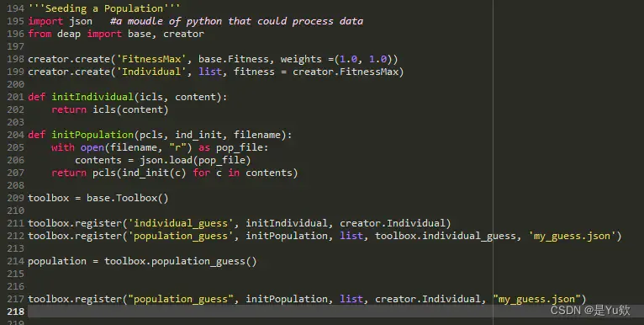
Task: Click line number 209 in gutter
Action: click(16, 198)
